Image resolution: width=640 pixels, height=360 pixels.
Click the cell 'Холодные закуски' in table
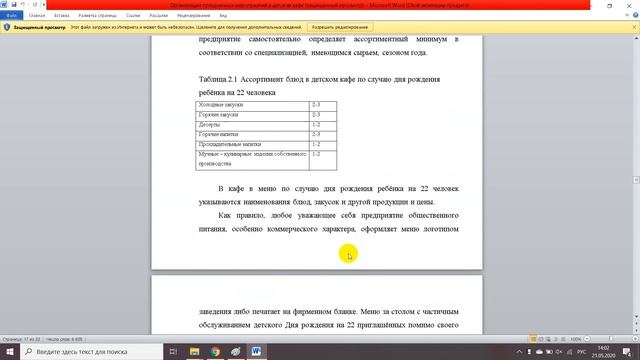tap(252, 106)
